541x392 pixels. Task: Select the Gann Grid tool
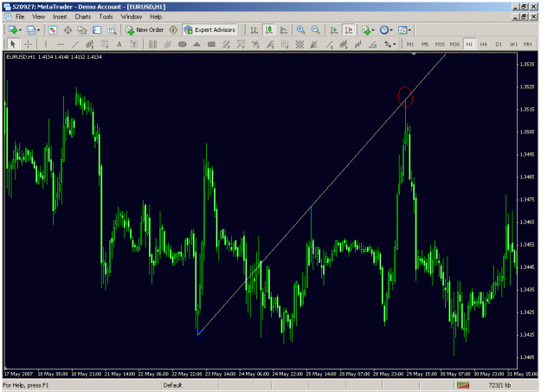tap(299, 44)
